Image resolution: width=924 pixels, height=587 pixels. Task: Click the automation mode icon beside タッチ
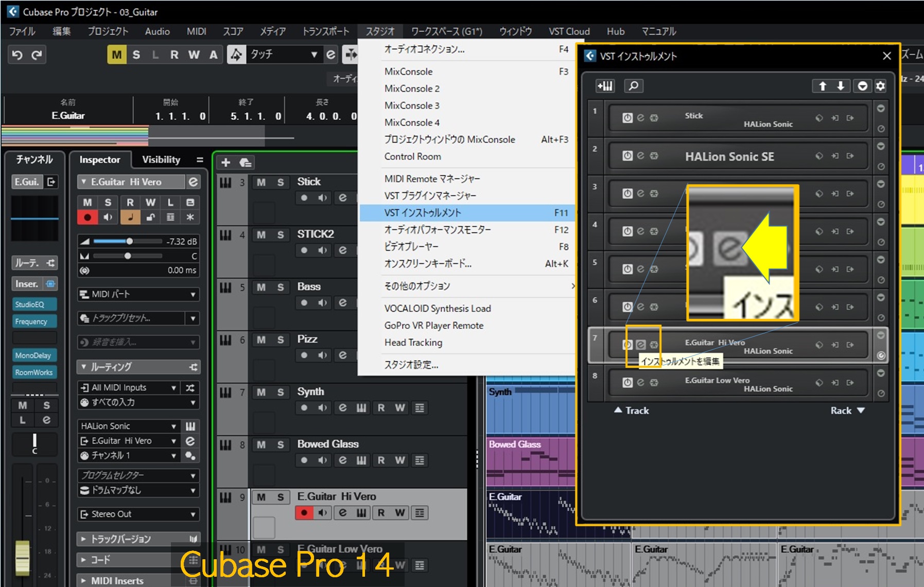236,55
